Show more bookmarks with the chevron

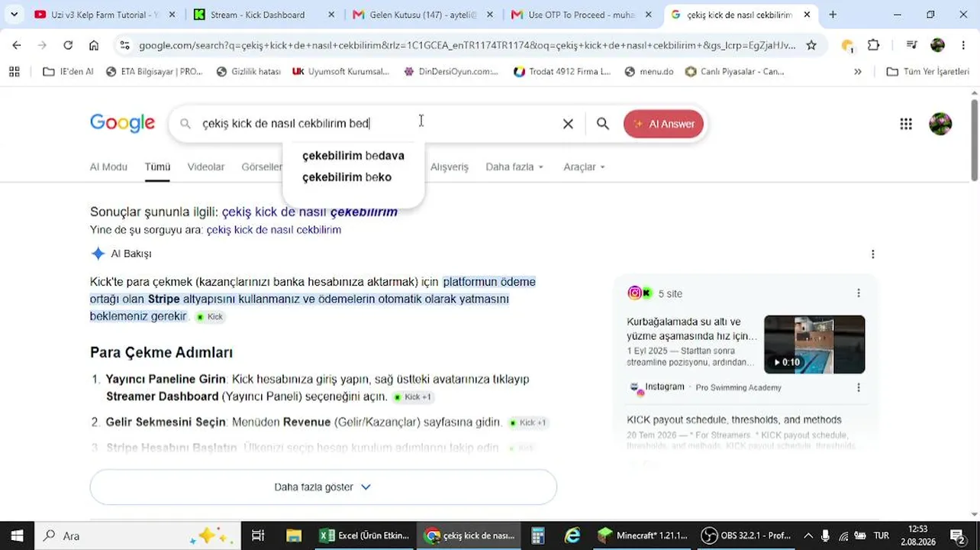858,71
